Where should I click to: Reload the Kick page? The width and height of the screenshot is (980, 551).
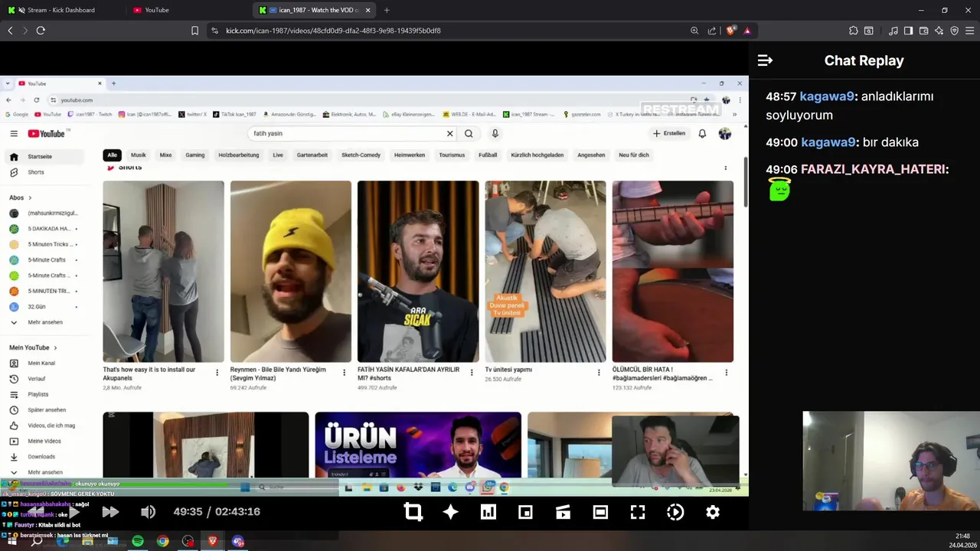pyautogui.click(x=41, y=31)
